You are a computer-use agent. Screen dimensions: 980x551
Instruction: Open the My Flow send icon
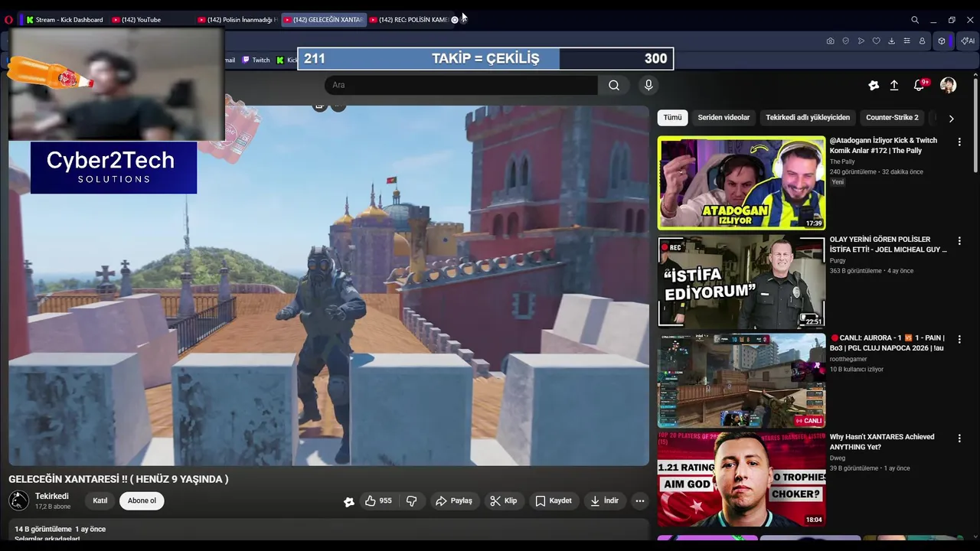click(861, 41)
